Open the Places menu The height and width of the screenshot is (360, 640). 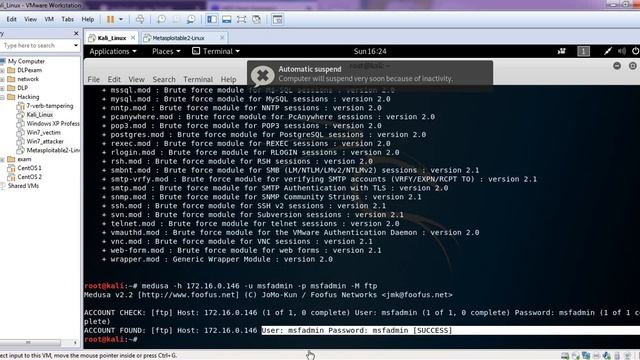(166, 51)
